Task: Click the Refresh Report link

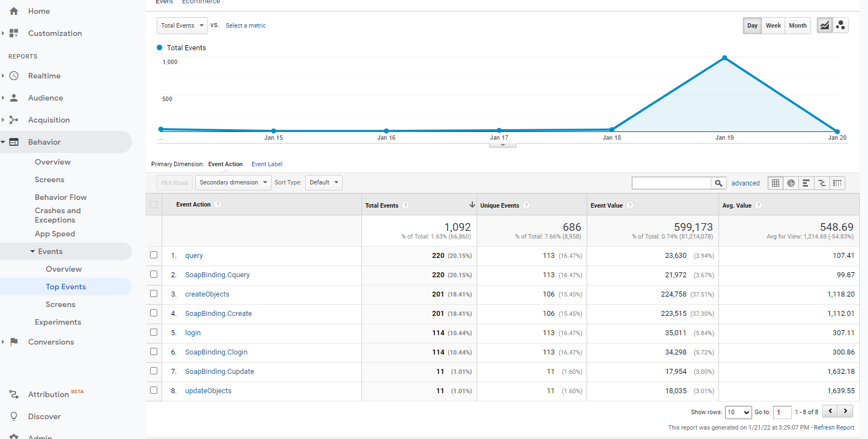Action: tap(834, 427)
